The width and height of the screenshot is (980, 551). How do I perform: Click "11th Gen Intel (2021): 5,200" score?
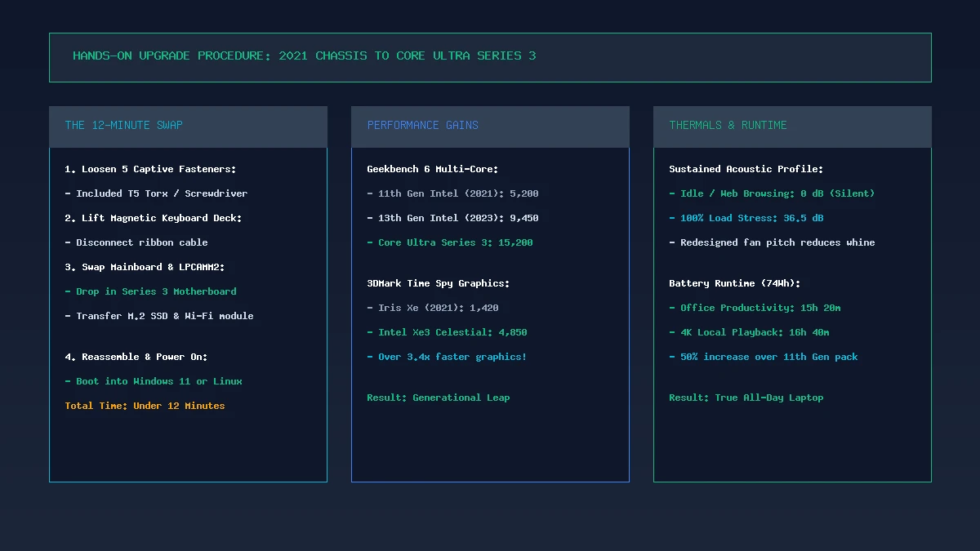[x=452, y=193]
